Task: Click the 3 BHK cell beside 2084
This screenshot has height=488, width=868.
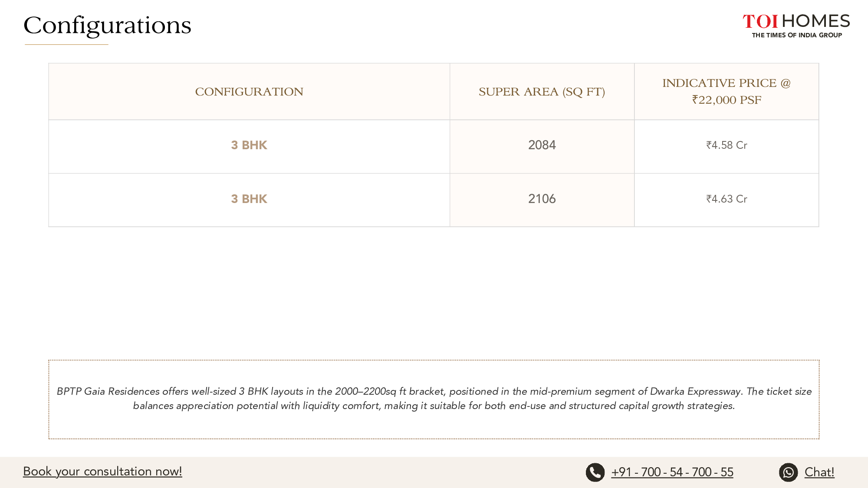Action: 249,145
